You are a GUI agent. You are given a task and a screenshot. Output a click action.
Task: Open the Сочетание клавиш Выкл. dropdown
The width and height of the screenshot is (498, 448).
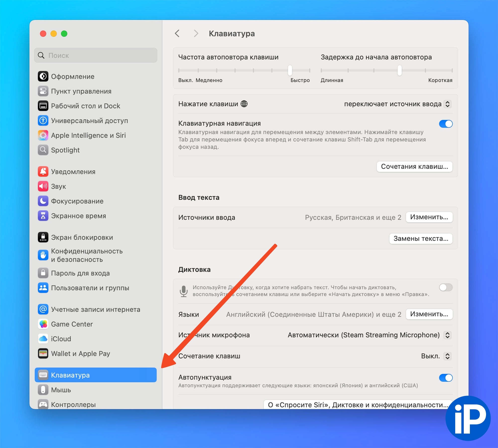447,356
